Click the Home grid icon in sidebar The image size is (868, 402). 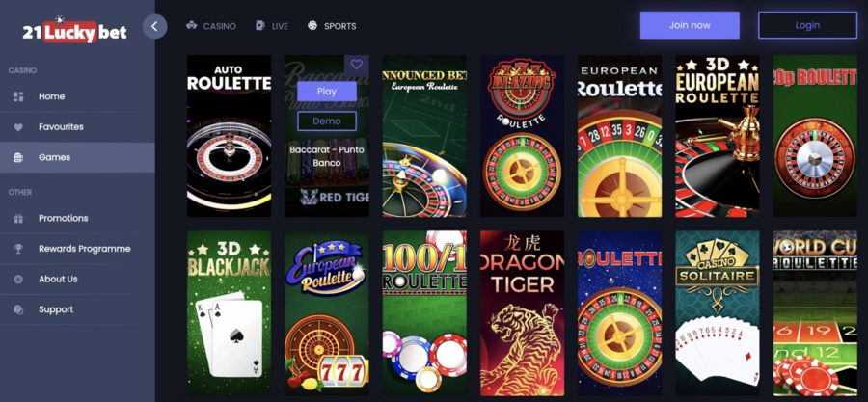coord(18,96)
